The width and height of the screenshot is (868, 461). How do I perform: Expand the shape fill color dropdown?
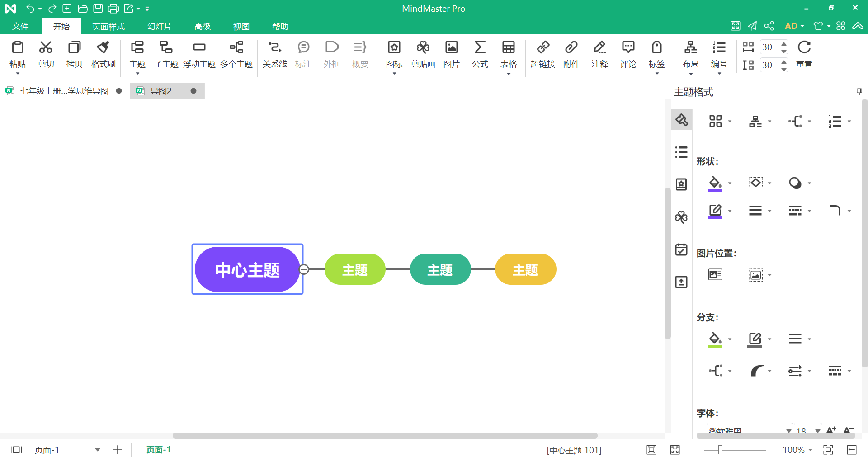pyautogui.click(x=730, y=183)
